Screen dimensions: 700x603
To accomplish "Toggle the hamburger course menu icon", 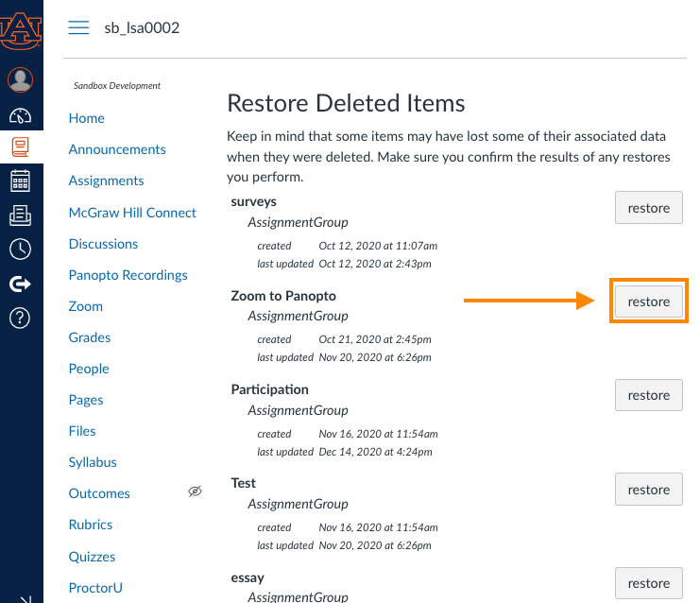I will pyautogui.click(x=78, y=27).
